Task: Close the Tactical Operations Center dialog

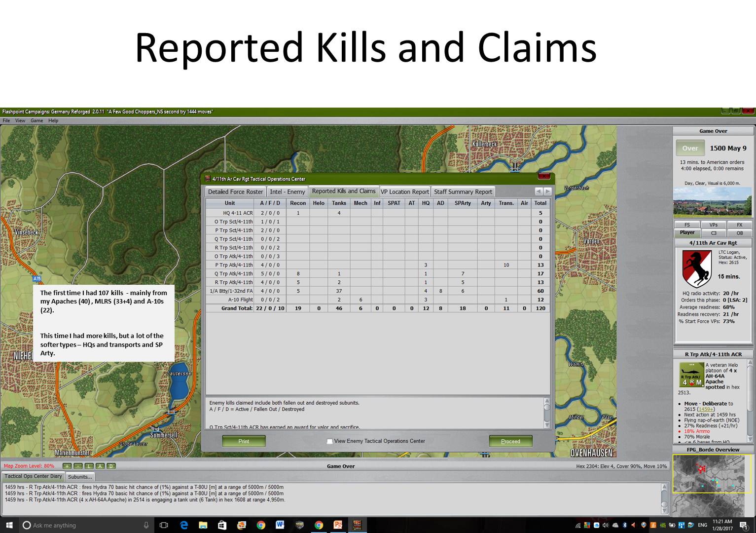Action: 543,176
